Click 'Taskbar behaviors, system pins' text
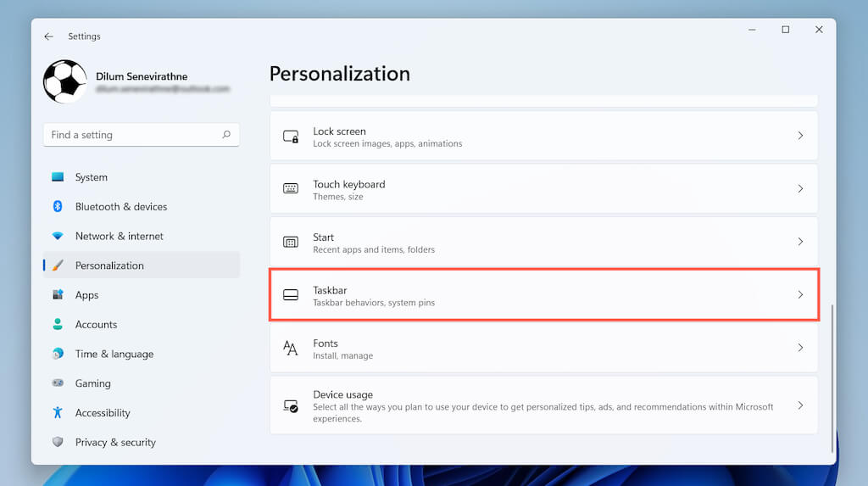The height and width of the screenshot is (486, 868). click(x=374, y=303)
